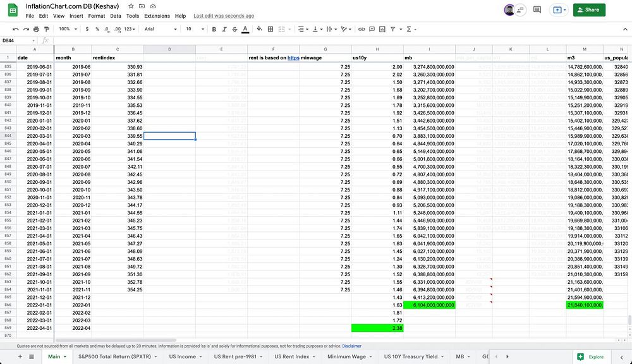Open the Edit menu

coord(44,16)
